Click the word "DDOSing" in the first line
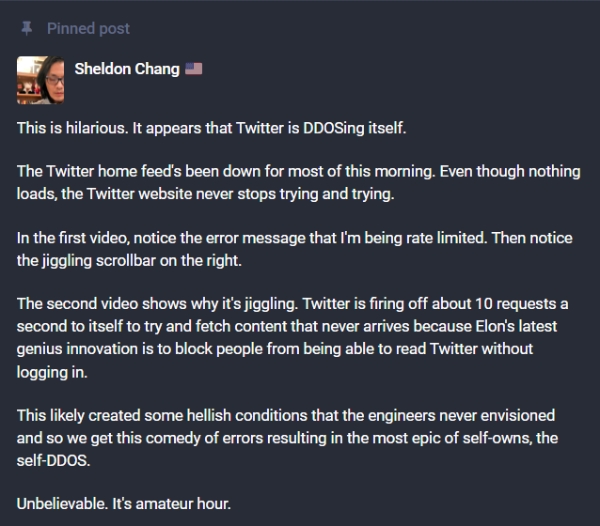The height and width of the screenshot is (526, 600). [334, 128]
